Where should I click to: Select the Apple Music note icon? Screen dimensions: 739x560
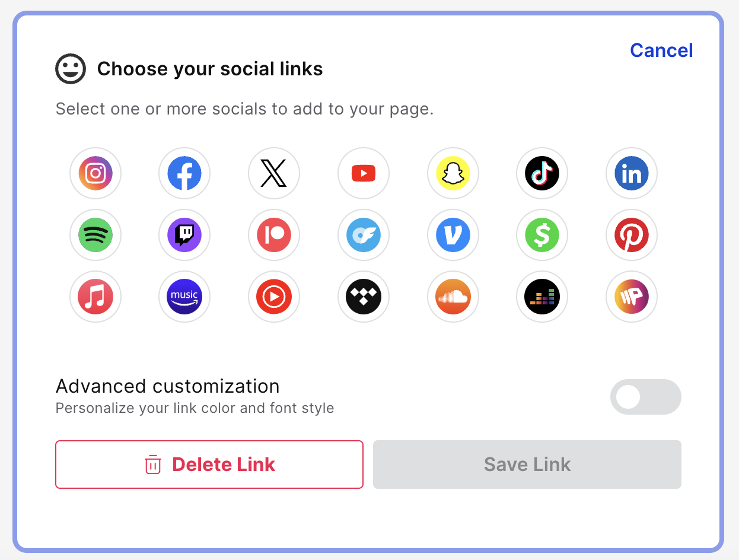[x=95, y=297]
